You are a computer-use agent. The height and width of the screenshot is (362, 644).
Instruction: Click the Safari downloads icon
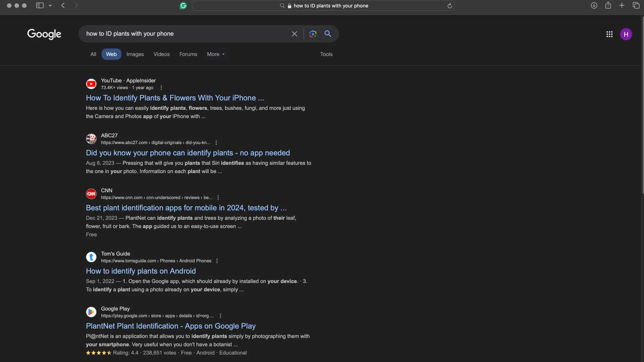[x=594, y=6]
